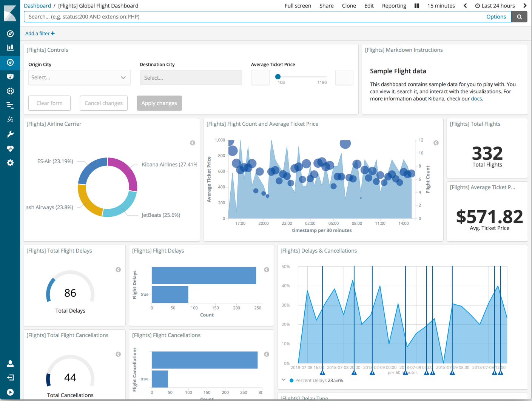Pause auto-refresh with the pause control
The image size is (532, 401).
coord(416,6)
